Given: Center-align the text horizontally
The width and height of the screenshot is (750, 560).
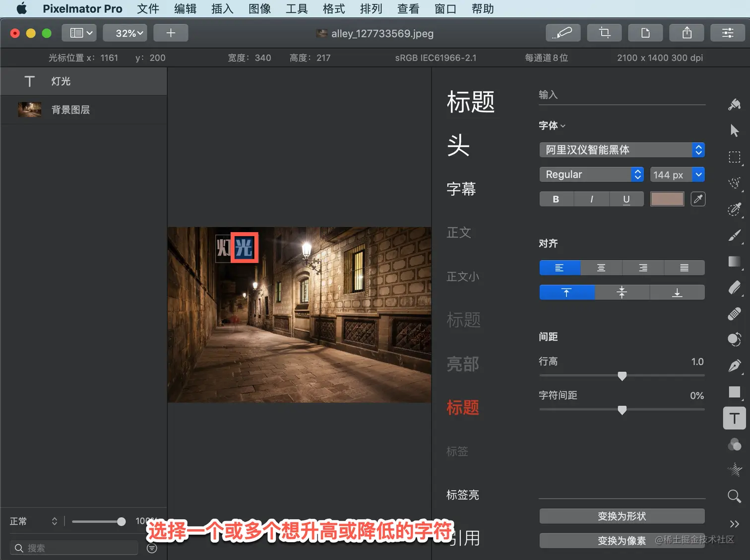Looking at the screenshot, I should (601, 268).
